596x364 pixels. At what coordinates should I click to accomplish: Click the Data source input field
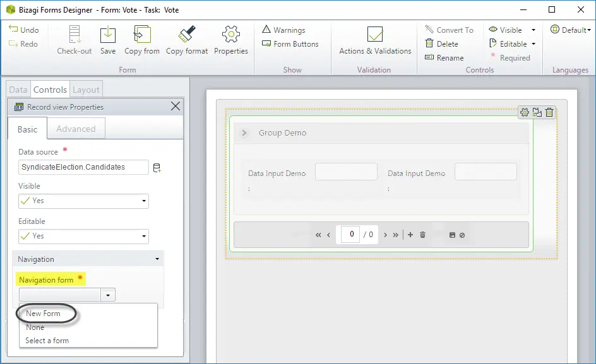83,167
